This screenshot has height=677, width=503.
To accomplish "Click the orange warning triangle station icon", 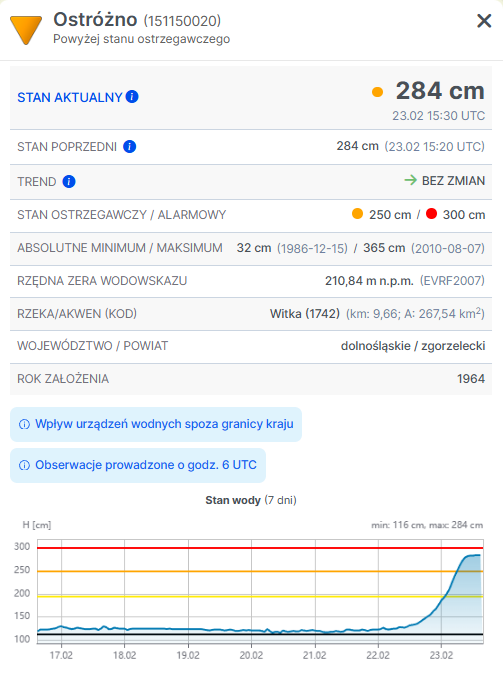I will click(26, 30).
